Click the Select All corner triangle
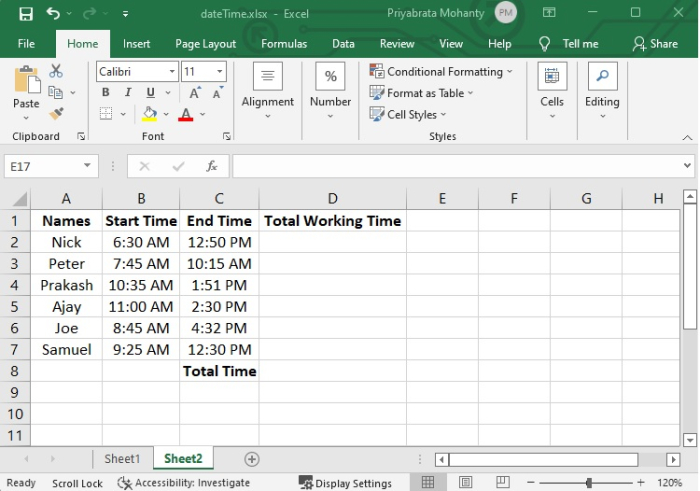Screen dimensions: 700x491 click(19, 199)
